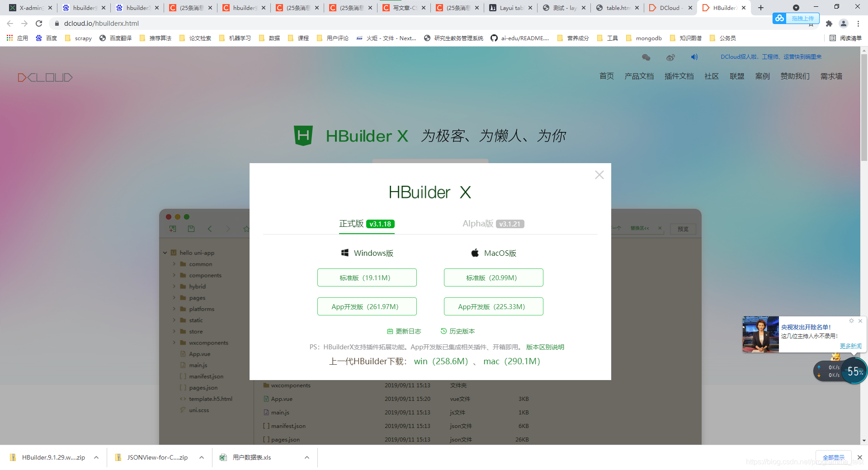868x470 pixels.
Task: Open the 社区 nav item
Action: 711,76
